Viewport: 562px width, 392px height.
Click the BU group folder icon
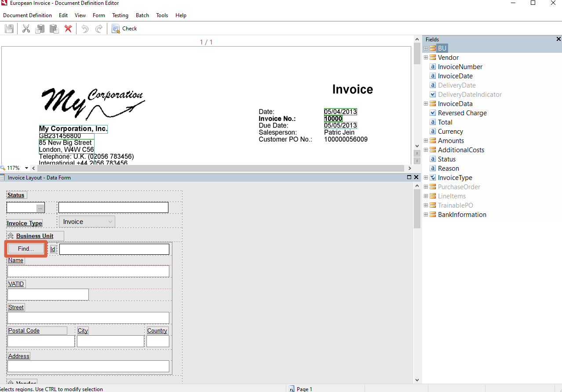(433, 48)
